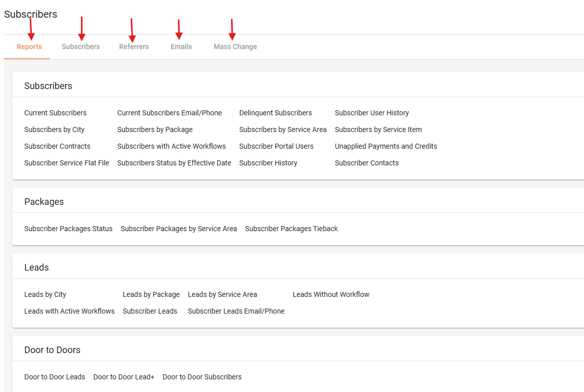
Task: Select Subscriber Service Flat File report
Action: coord(66,163)
